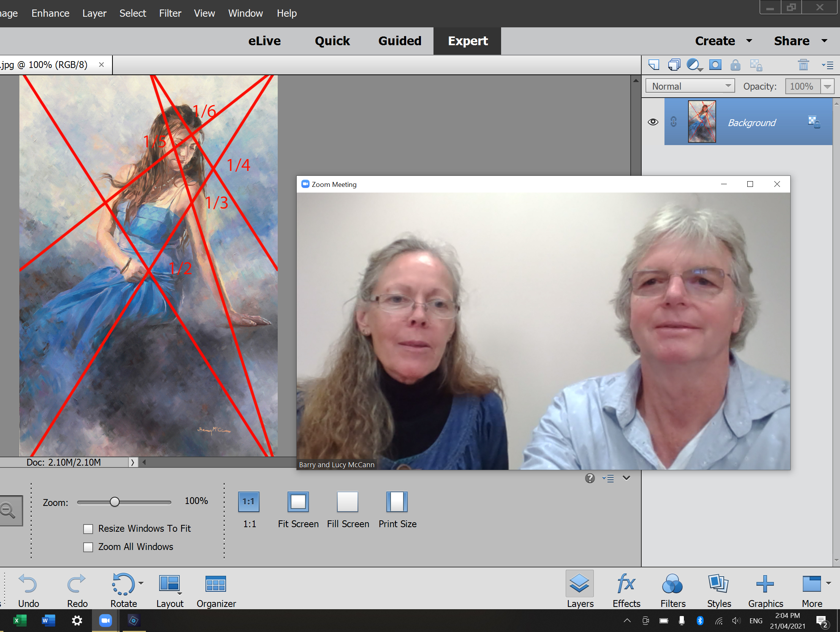Click the Opacity 100% value field
The image size is (840, 632).
pos(802,87)
